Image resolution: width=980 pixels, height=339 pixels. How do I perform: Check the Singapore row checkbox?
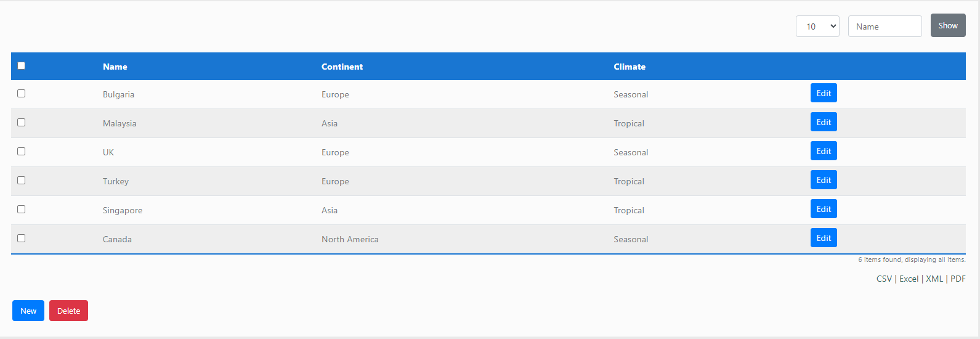click(x=22, y=210)
